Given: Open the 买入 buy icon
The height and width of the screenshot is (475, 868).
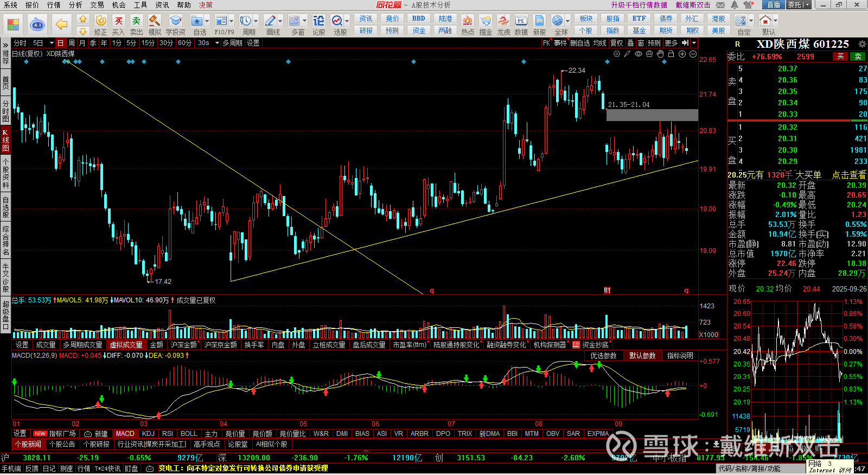Looking at the screenshot, I should [x=119, y=21].
